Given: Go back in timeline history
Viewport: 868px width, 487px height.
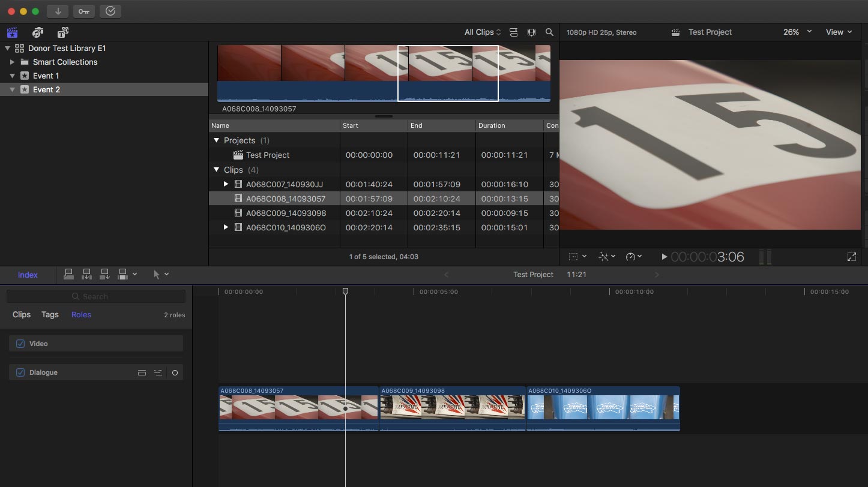Looking at the screenshot, I should point(446,275).
